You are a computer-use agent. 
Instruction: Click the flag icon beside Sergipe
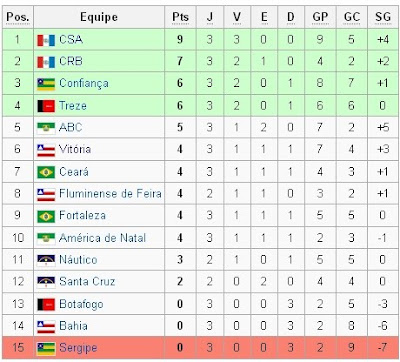coord(46,348)
